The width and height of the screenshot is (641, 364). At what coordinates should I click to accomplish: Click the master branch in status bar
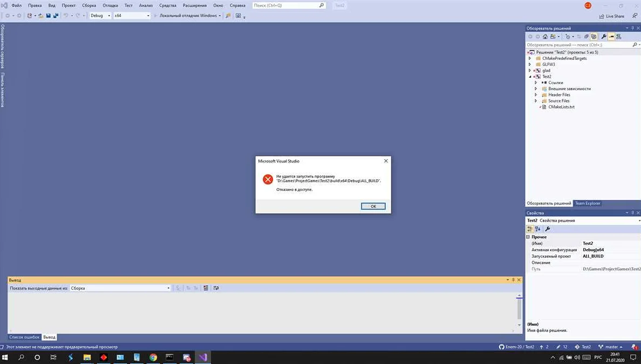611,347
